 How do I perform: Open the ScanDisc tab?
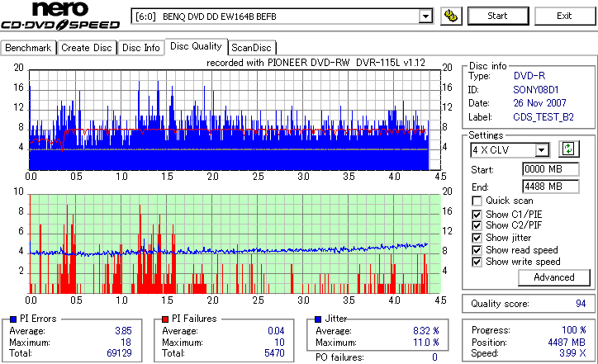click(x=251, y=48)
